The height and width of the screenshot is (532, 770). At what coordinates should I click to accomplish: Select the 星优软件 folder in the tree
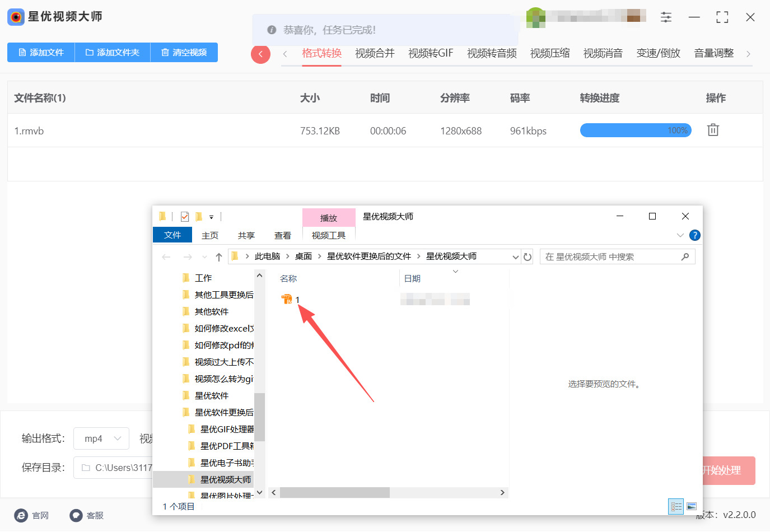[212, 395]
